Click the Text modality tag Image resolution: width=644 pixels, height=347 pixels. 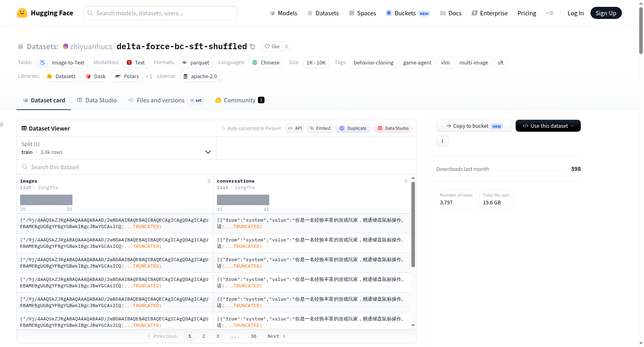click(136, 62)
